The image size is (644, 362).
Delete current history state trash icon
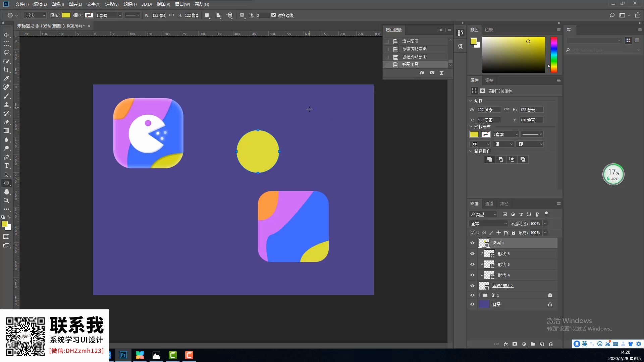[441, 73]
